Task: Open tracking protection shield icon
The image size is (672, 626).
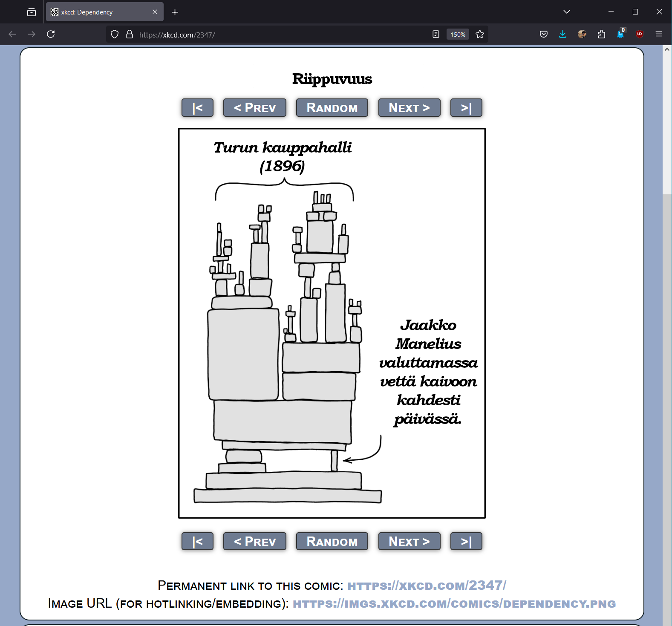Action: pyautogui.click(x=115, y=35)
